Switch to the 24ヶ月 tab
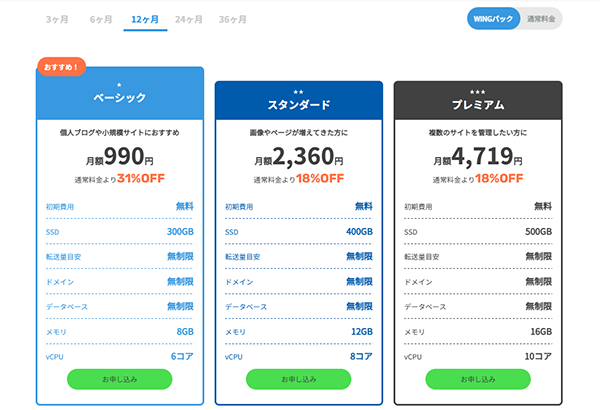 click(x=189, y=20)
